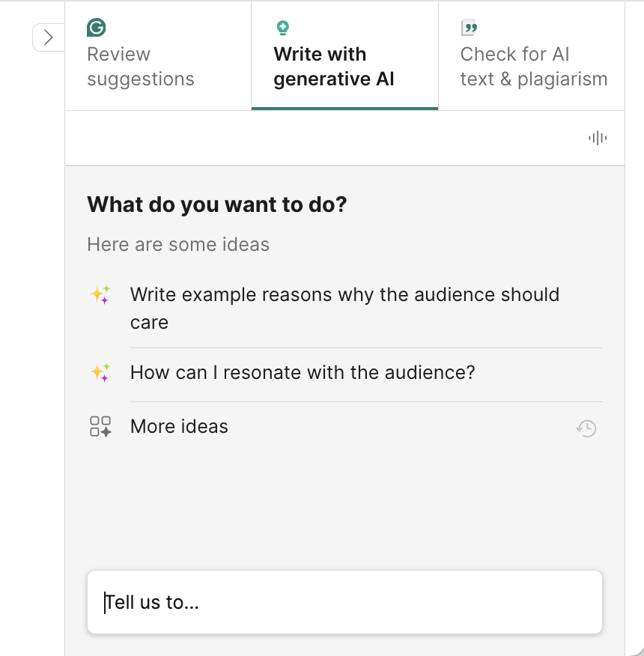Open the voice waveform icon
Viewport: 644px width, 656px height.
click(597, 138)
